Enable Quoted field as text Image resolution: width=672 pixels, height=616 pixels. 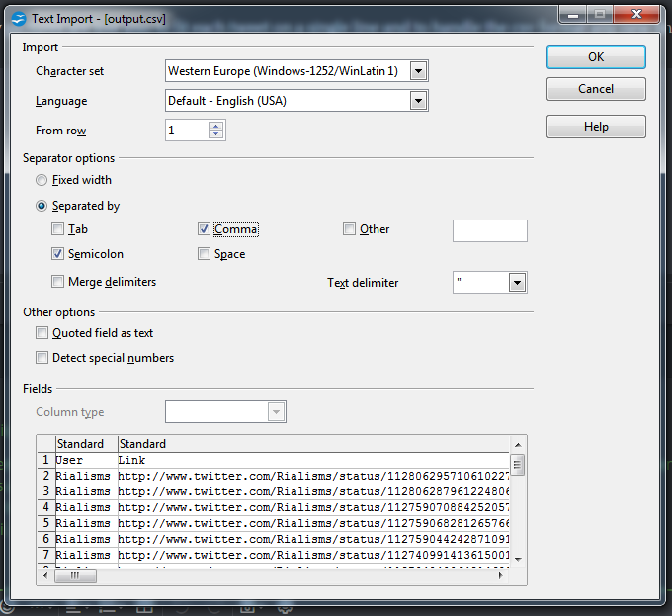42,333
